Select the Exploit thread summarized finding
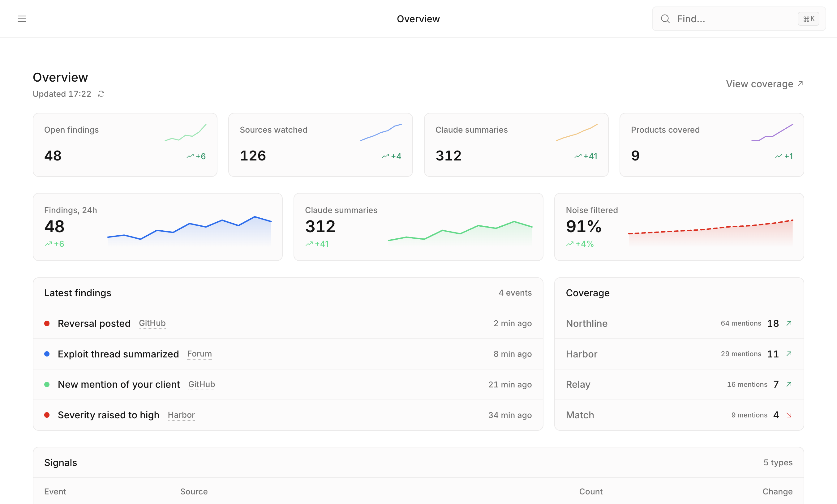Viewport: 837px width, 504px height. (x=288, y=354)
